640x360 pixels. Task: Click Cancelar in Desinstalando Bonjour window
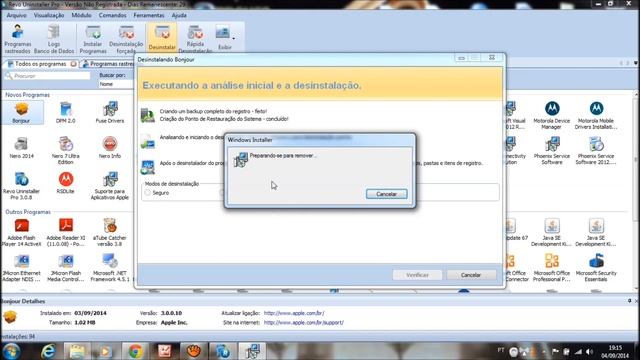tap(471, 275)
